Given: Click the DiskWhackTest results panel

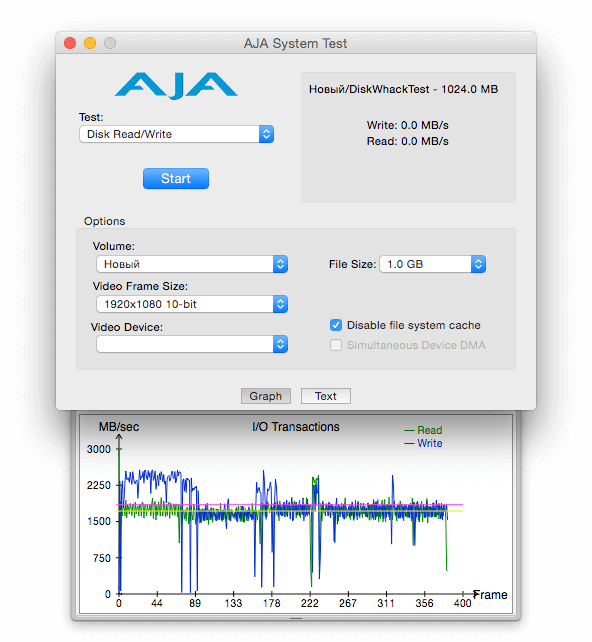Looking at the screenshot, I should tap(408, 138).
